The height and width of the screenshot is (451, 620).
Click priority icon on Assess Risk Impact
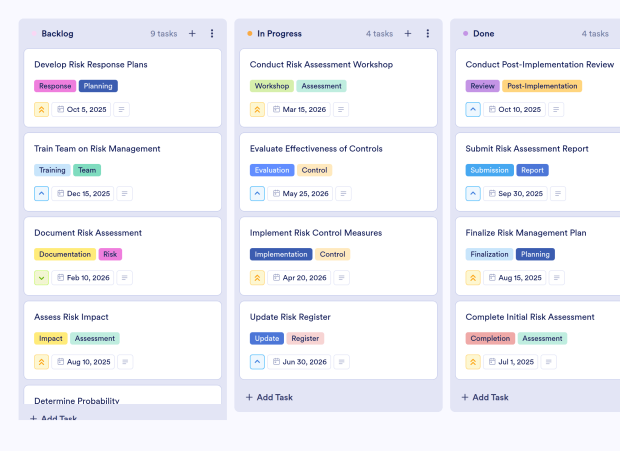click(x=42, y=362)
